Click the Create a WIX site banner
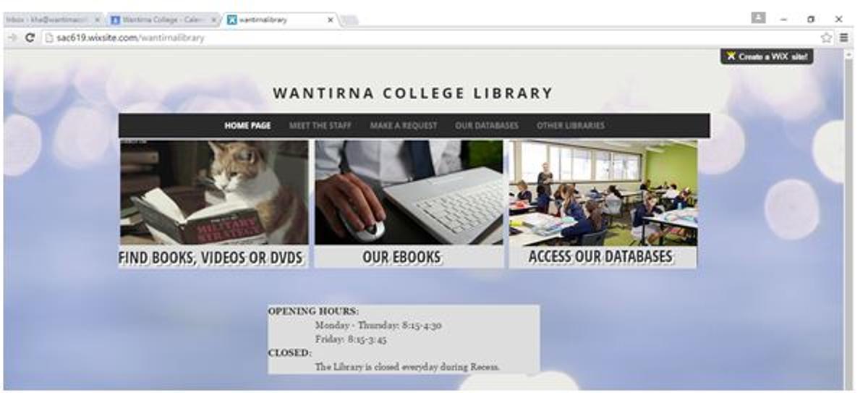 767,56
